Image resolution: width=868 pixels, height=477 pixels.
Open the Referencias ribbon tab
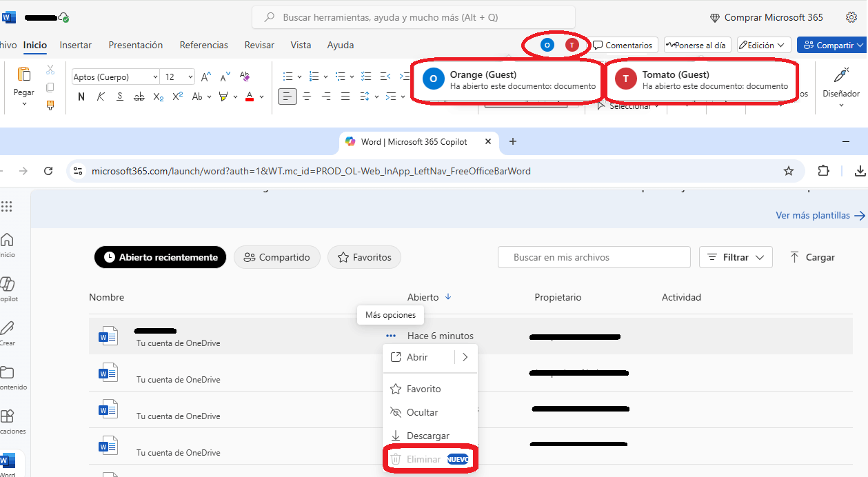pyautogui.click(x=204, y=45)
